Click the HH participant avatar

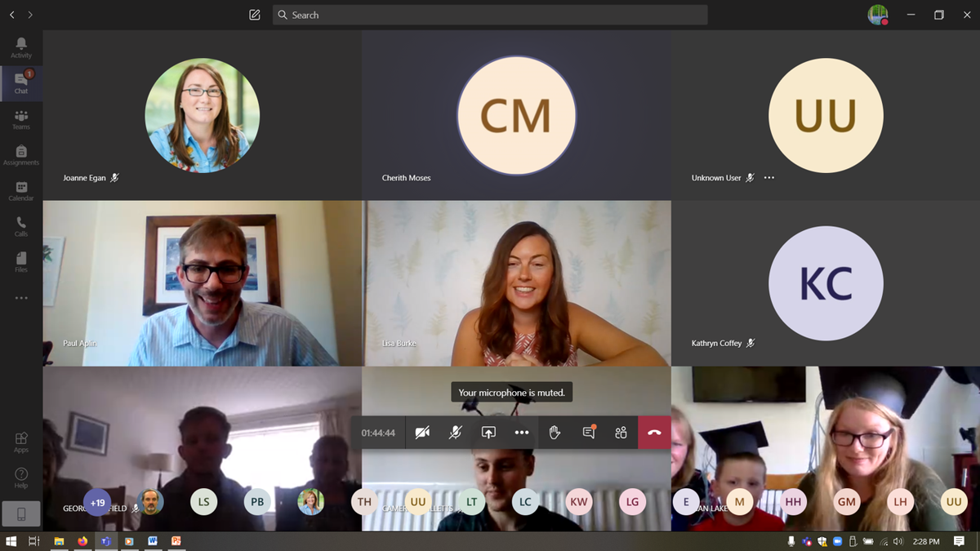click(x=793, y=502)
